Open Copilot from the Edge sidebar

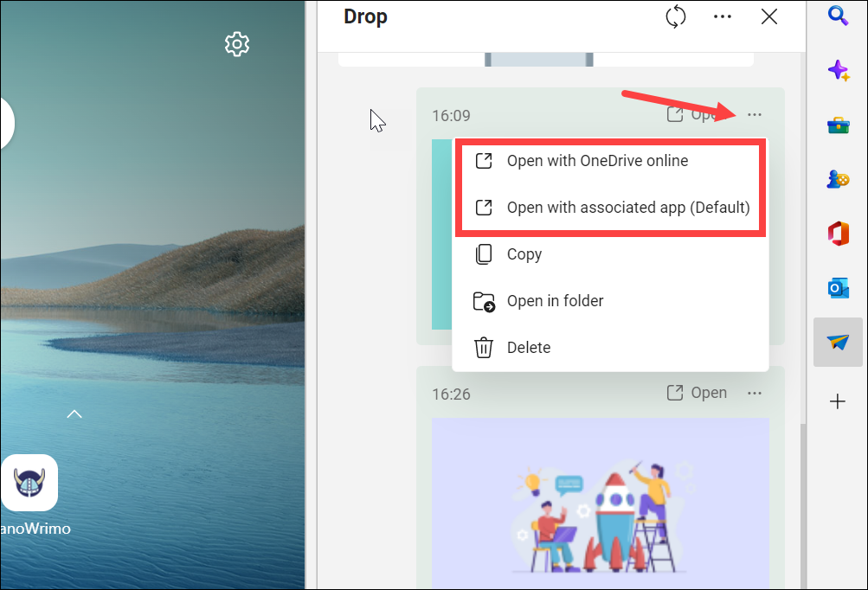837,70
